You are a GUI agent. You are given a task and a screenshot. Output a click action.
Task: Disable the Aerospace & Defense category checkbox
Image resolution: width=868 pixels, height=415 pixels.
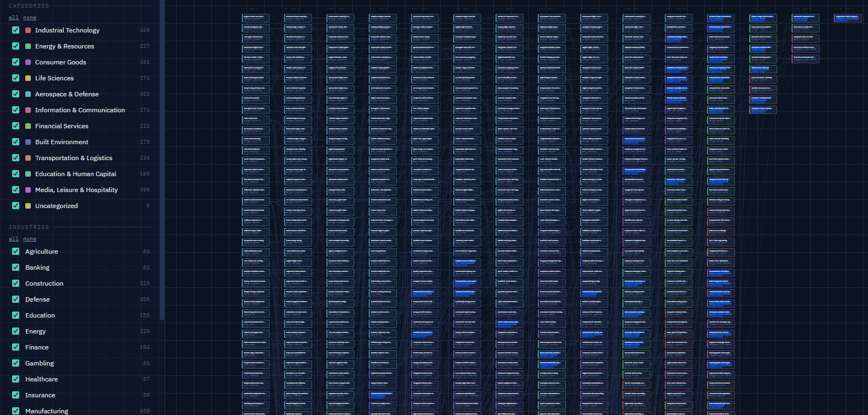pos(16,94)
